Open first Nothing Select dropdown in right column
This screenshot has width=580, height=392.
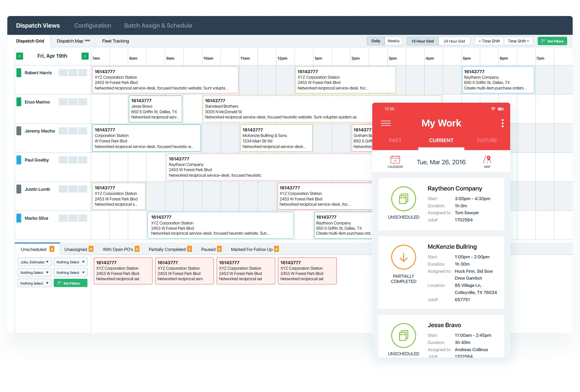70,262
